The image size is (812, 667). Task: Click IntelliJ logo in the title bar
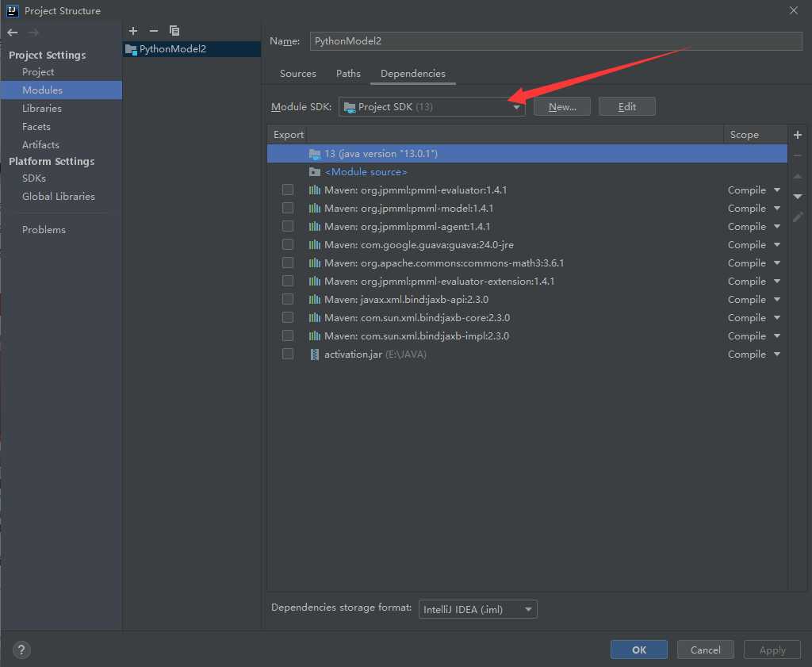coord(13,10)
